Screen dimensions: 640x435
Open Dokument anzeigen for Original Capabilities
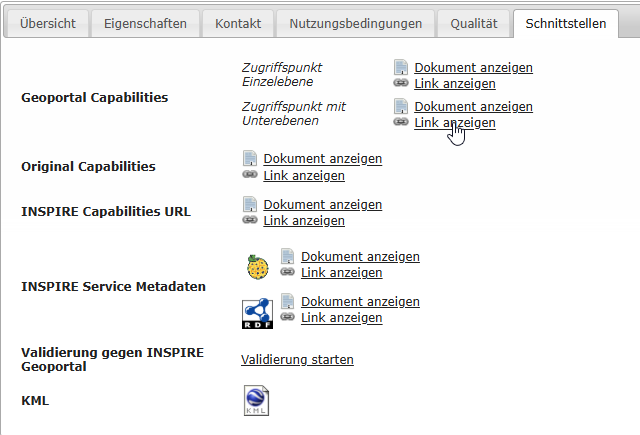pyautogui.click(x=322, y=158)
